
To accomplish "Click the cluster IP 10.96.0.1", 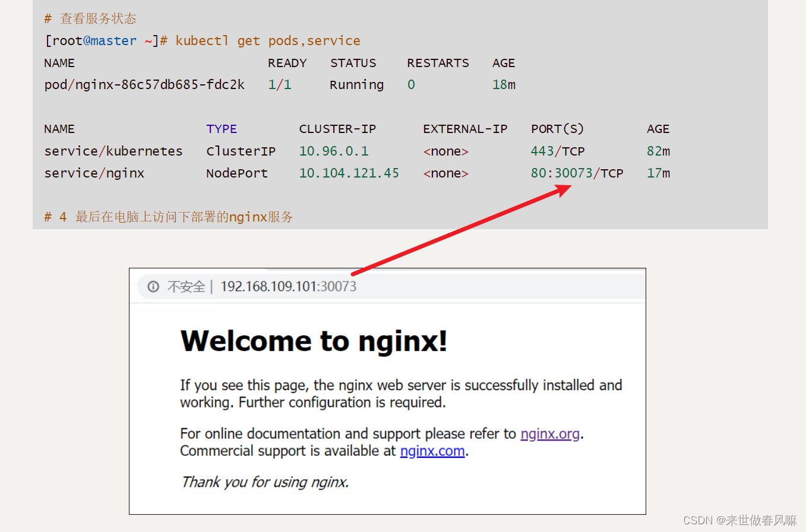I will point(334,151).
